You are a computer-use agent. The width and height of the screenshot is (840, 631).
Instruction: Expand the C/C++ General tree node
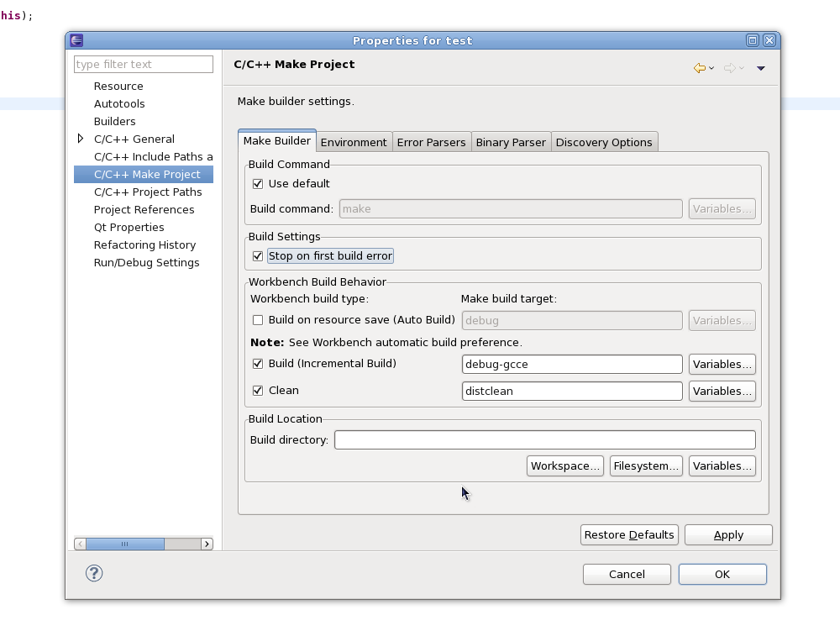click(x=81, y=139)
